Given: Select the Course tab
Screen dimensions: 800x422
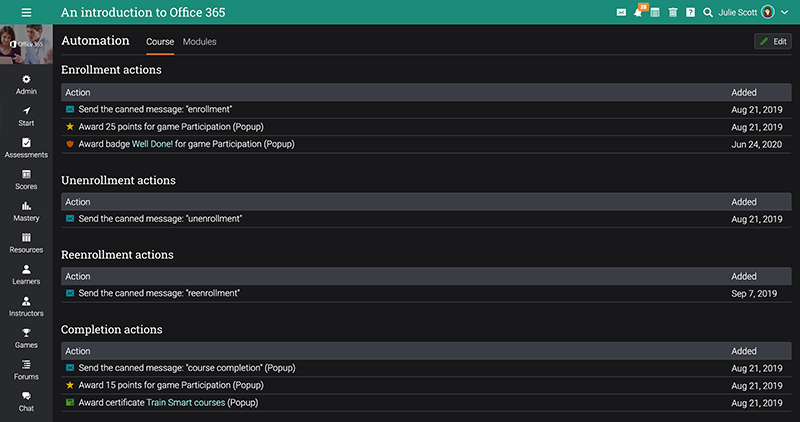Looking at the screenshot, I should pyautogui.click(x=160, y=42).
